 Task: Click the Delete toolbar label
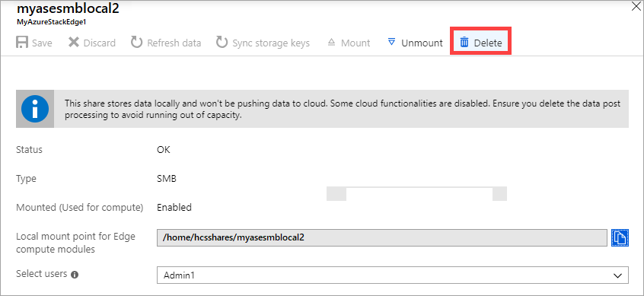[487, 43]
